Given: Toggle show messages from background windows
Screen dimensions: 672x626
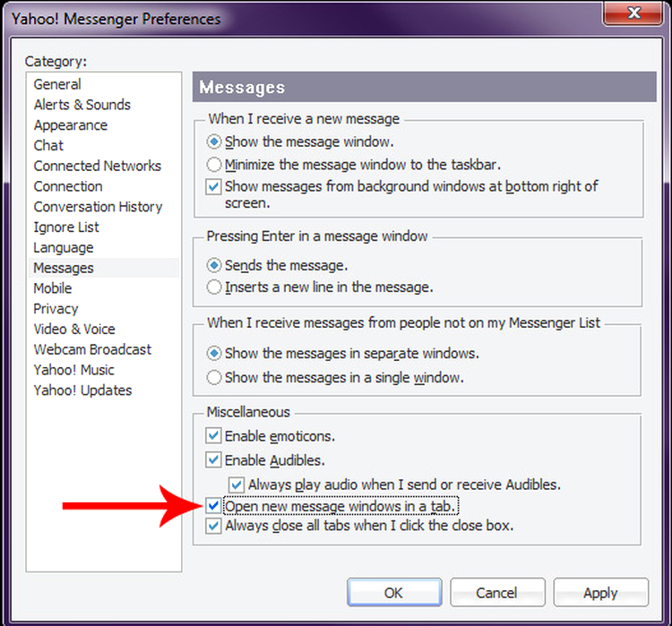Looking at the screenshot, I should coord(213,187).
